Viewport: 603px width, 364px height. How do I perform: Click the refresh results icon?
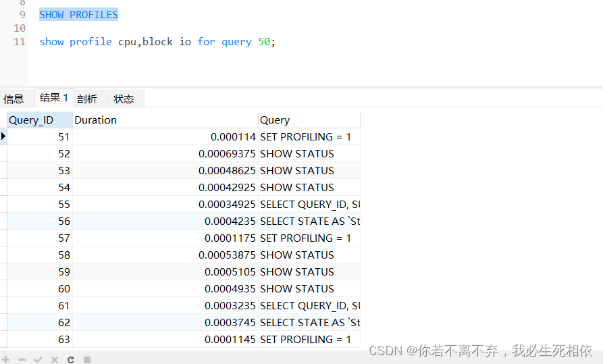pyautogui.click(x=71, y=360)
